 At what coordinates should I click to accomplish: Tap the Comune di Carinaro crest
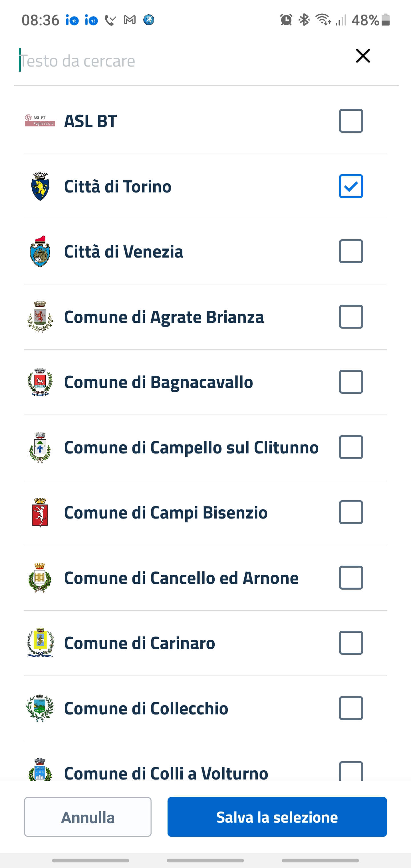coord(40,642)
